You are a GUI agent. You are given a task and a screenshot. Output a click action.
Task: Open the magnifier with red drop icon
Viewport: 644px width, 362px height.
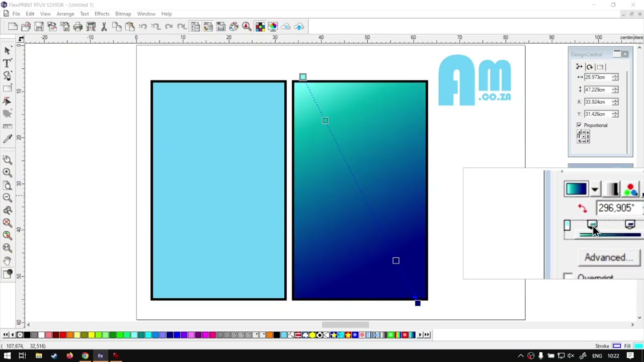click(247, 27)
